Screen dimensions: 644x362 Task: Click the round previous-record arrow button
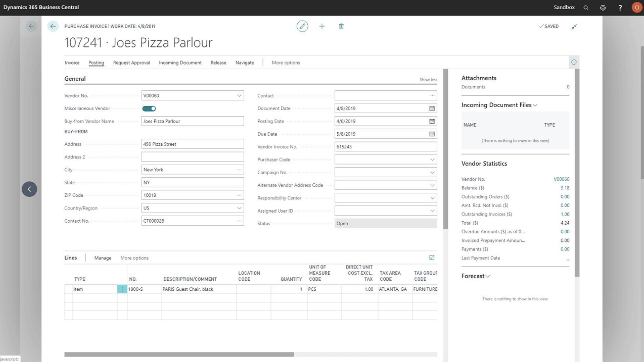coord(29,189)
